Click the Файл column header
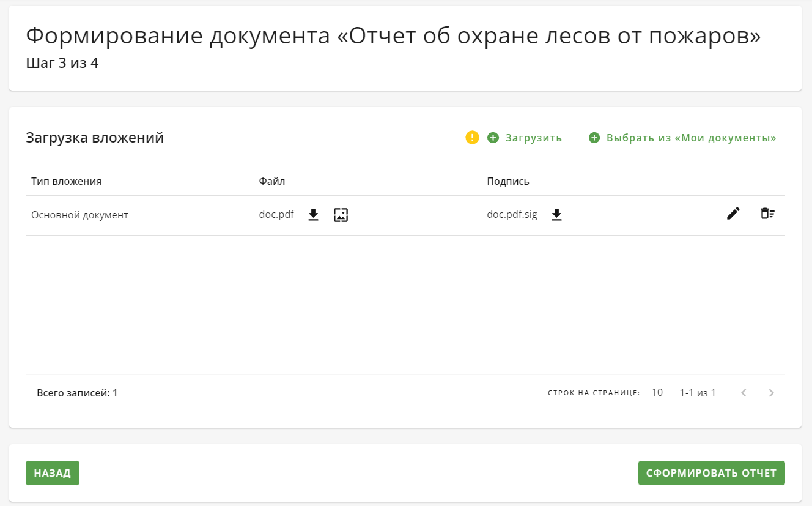 (272, 181)
